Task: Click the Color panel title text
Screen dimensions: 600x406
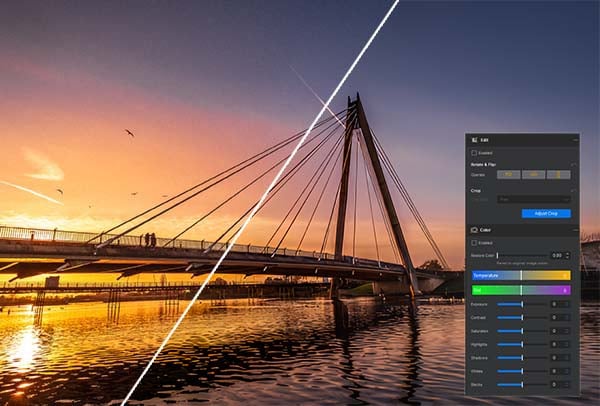Action: point(485,230)
